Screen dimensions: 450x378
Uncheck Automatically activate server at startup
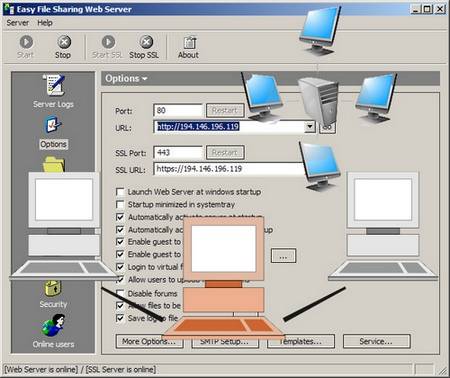[x=120, y=217]
